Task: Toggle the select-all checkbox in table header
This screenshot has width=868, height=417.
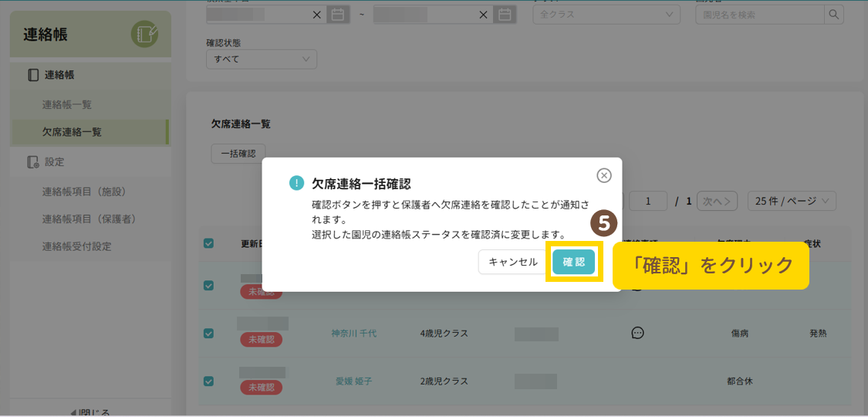Action: tap(208, 243)
